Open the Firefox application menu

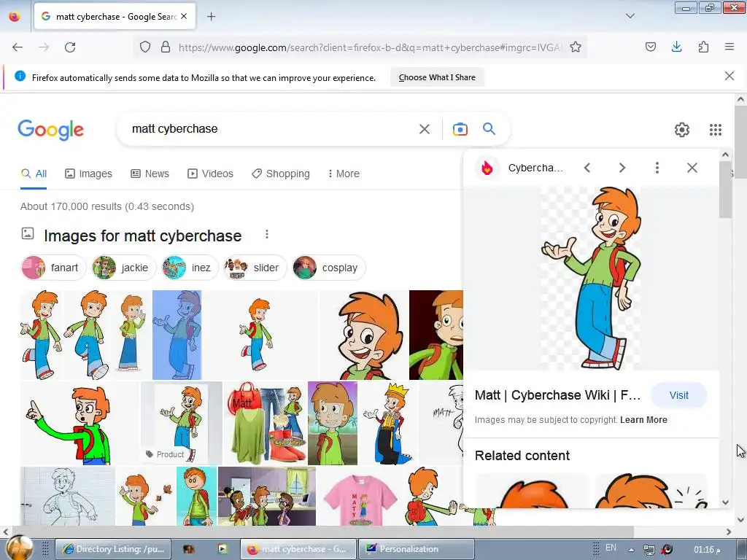pos(729,47)
